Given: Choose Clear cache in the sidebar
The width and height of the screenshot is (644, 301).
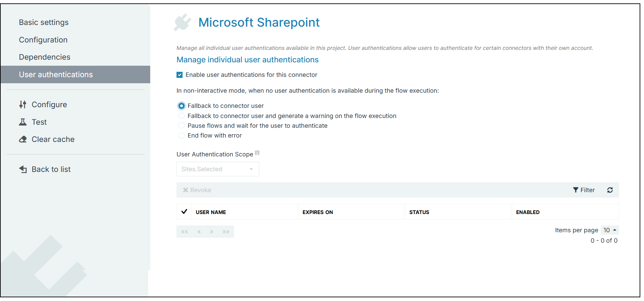Looking at the screenshot, I should (53, 139).
